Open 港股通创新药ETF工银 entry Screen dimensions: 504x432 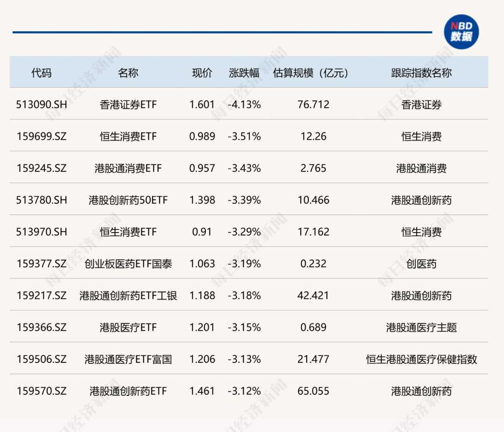click(128, 296)
